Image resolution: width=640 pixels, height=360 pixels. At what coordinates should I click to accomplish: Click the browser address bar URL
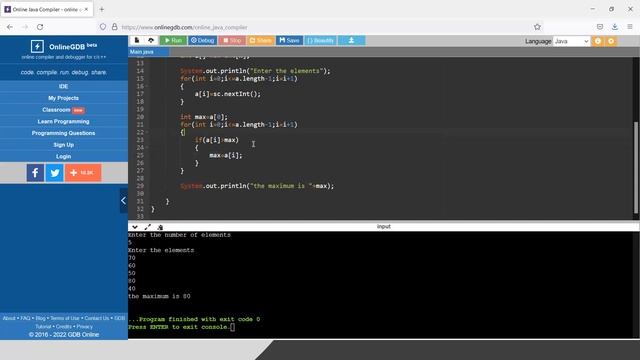(184, 27)
